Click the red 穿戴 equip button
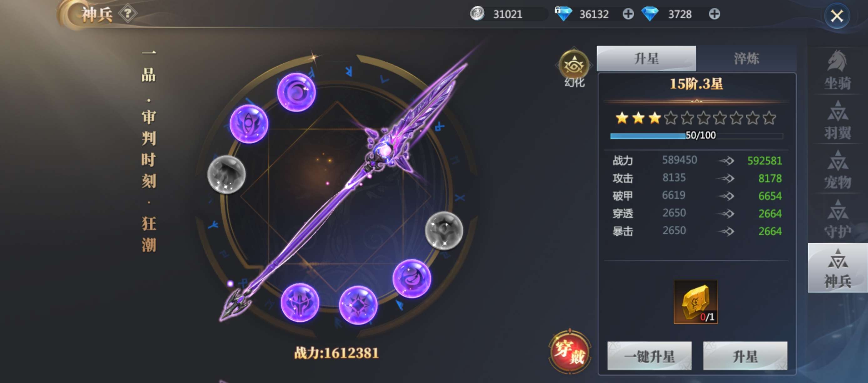This screenshot has height=383, width=868. tap(569, 352)
